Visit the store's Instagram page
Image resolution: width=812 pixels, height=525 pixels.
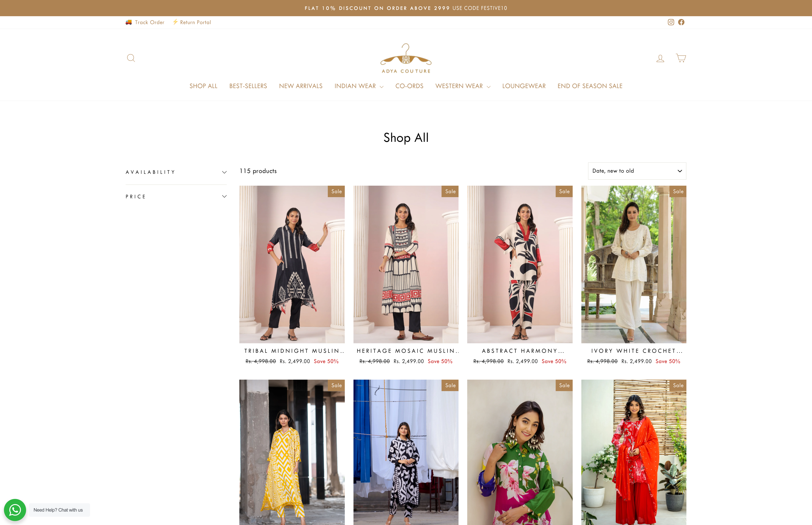671,22
